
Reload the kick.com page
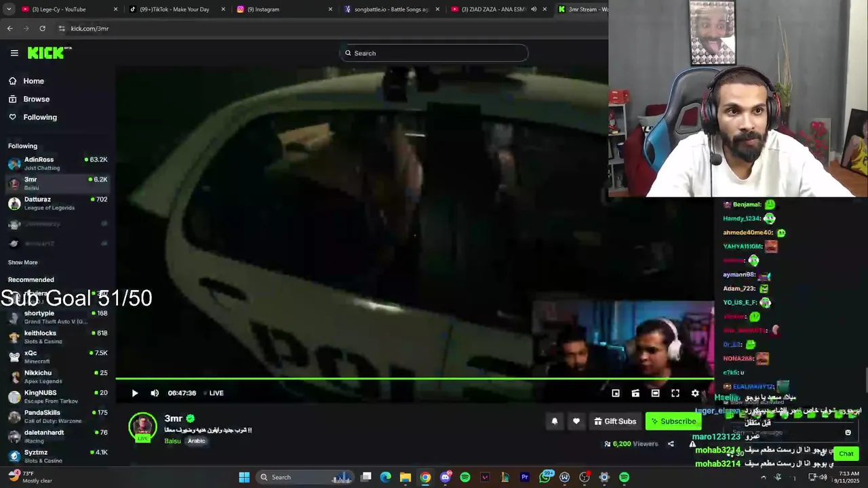(x=42, y=28)
